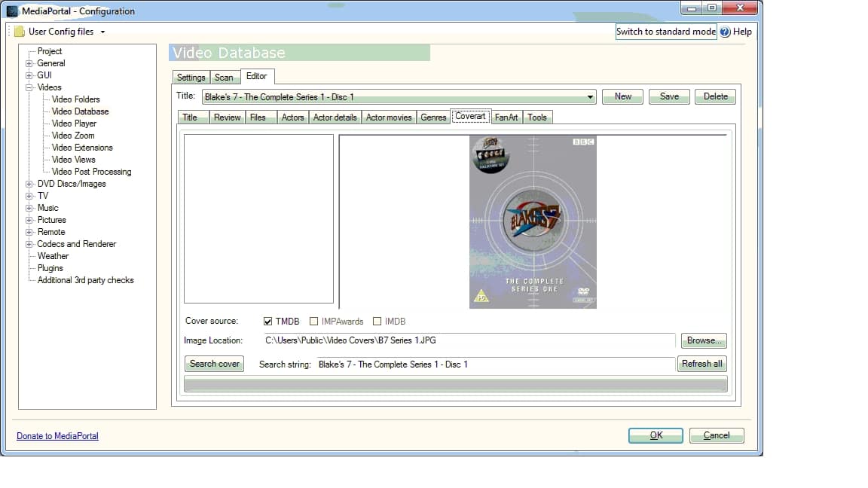This screenshot has height=488, width=868.
Task: Select Weather in the tree
Action: point(53,256)
